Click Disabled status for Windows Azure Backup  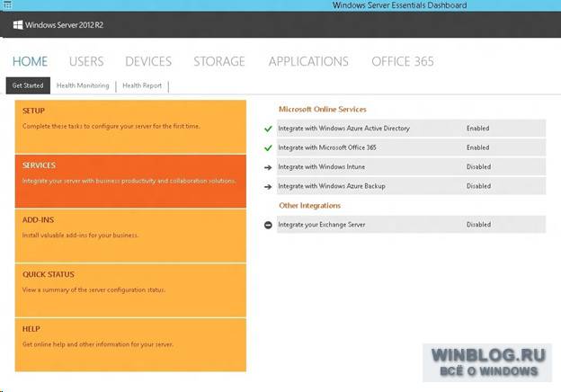pos(478,186)
